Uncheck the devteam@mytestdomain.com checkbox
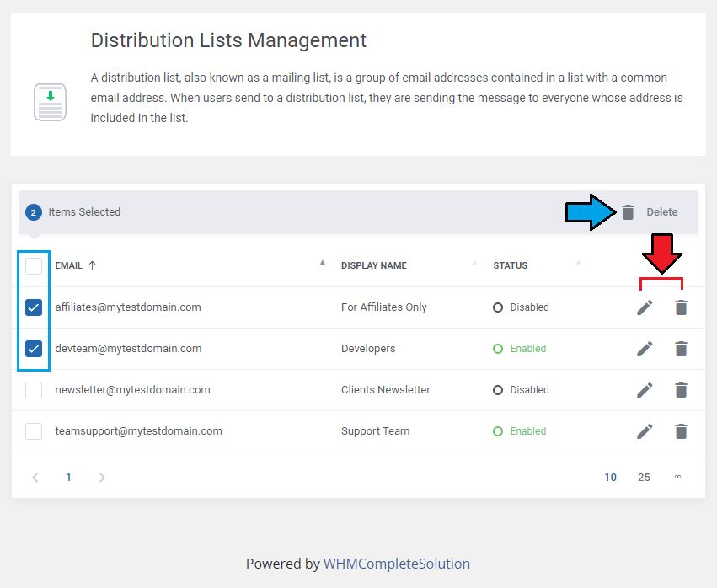 34,349
